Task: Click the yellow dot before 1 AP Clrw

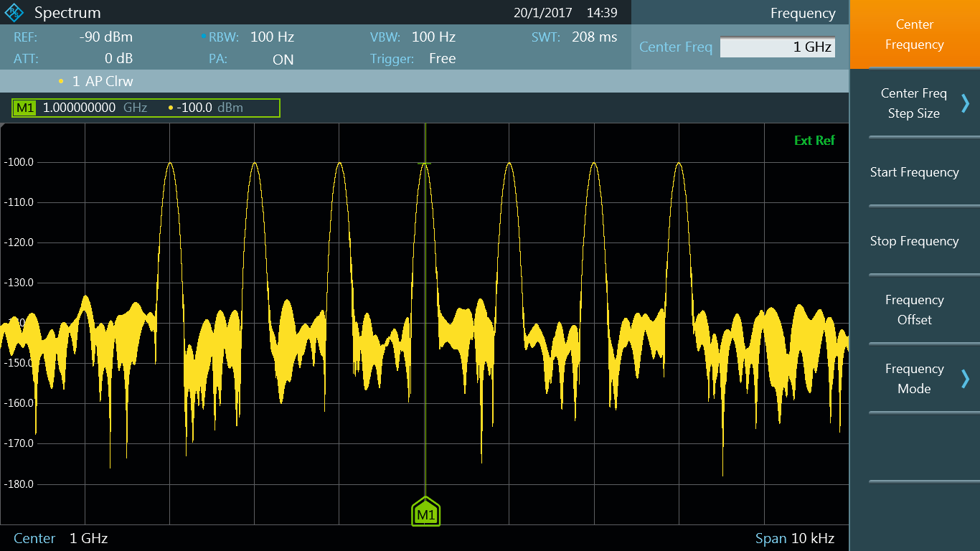Action: pos(61,82)
